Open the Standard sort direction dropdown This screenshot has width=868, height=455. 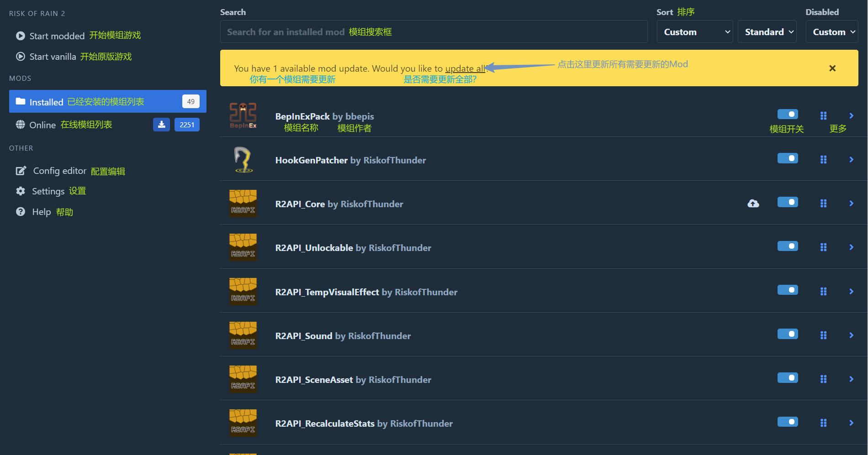[x=767, y=31]
